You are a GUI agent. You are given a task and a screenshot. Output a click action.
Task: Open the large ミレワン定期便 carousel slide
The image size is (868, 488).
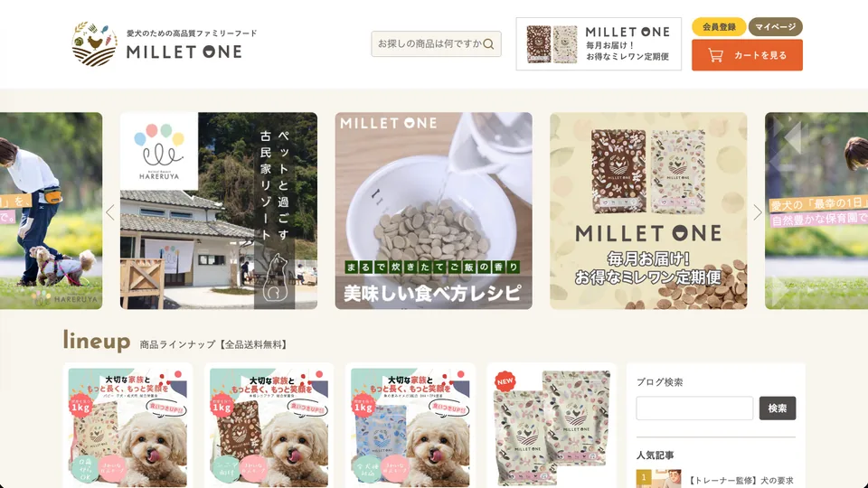[648, 211]
